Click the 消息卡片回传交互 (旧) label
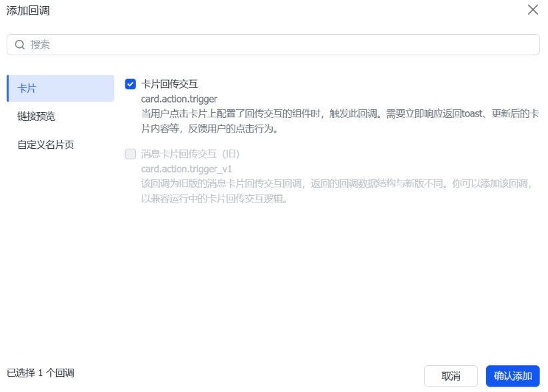Viewport: 548px width, 392px height. [190, 154]
